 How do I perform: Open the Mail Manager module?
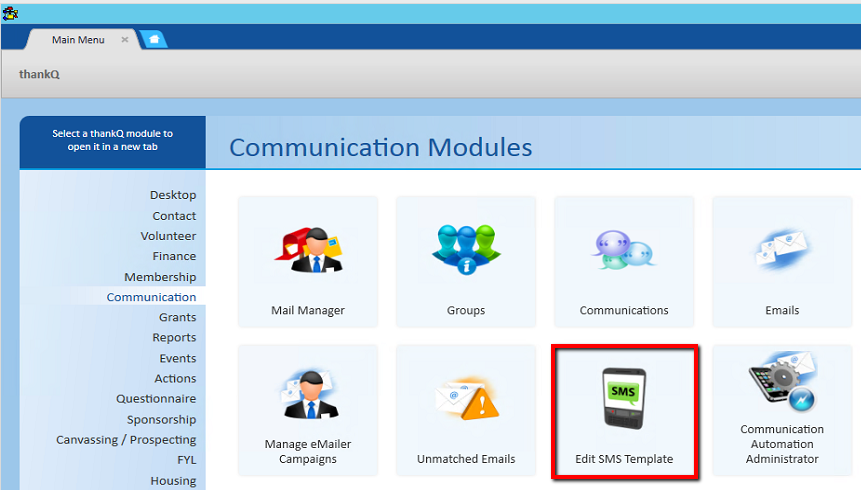point(307,260)
